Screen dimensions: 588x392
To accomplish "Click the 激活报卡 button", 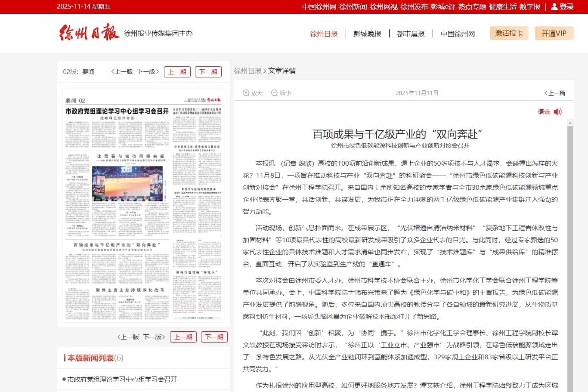I will 509,33.
